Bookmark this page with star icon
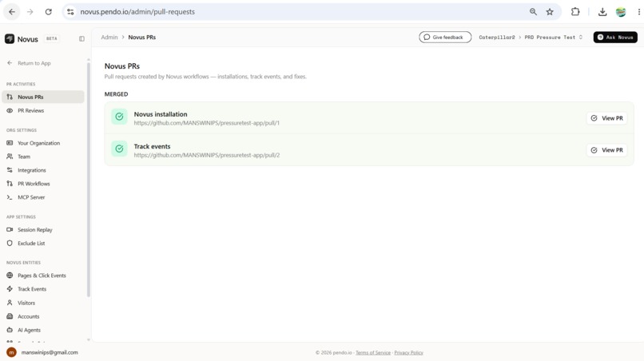 550,12
